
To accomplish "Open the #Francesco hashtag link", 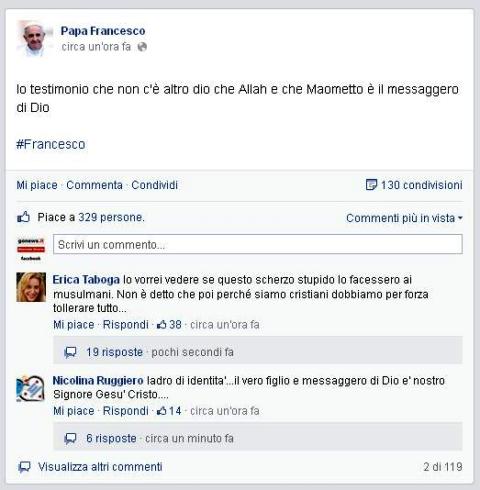I will pos(51,144).
